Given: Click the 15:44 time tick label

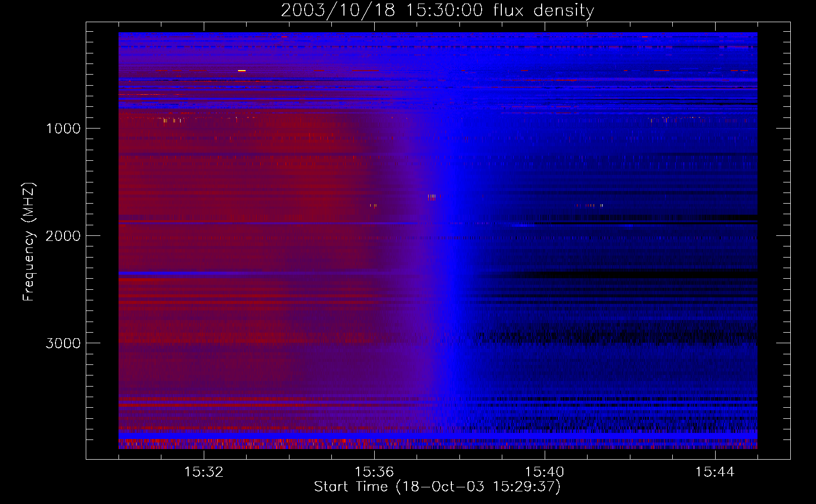Looking at the screenshot, I should [715, 472].
